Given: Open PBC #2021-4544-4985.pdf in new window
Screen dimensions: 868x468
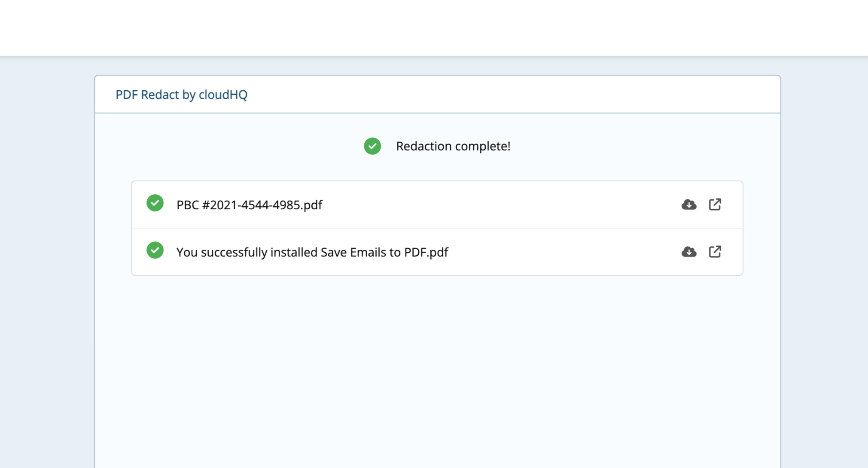Looking at the screenshot, I should coord(715,205).
